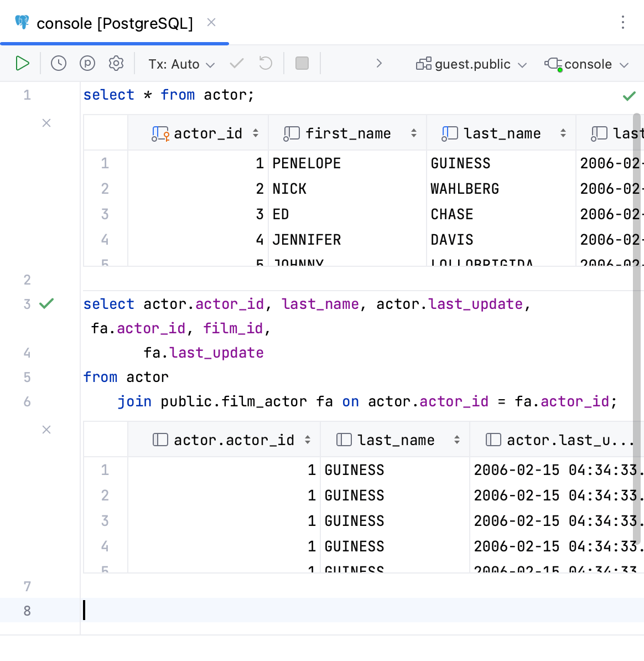
Task: Expand the hidden toolbar actions chevron
Action: [x=380, y=63]
